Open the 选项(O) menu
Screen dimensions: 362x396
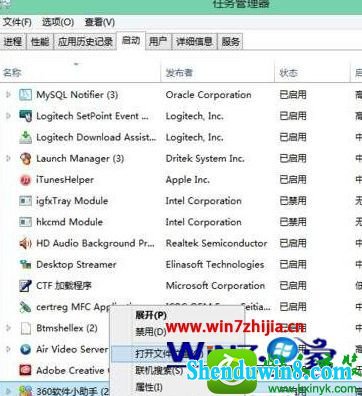[58, 22]
